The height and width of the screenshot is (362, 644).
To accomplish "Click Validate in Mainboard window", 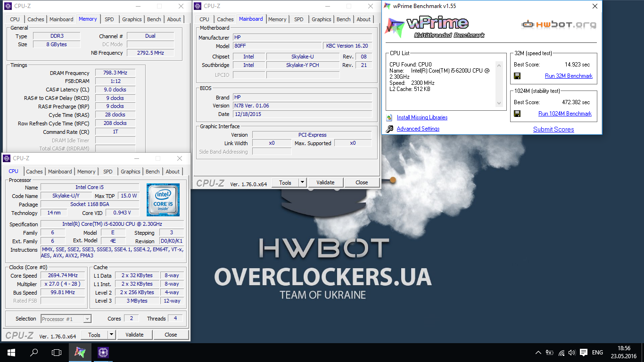I will tap(325, 182).
